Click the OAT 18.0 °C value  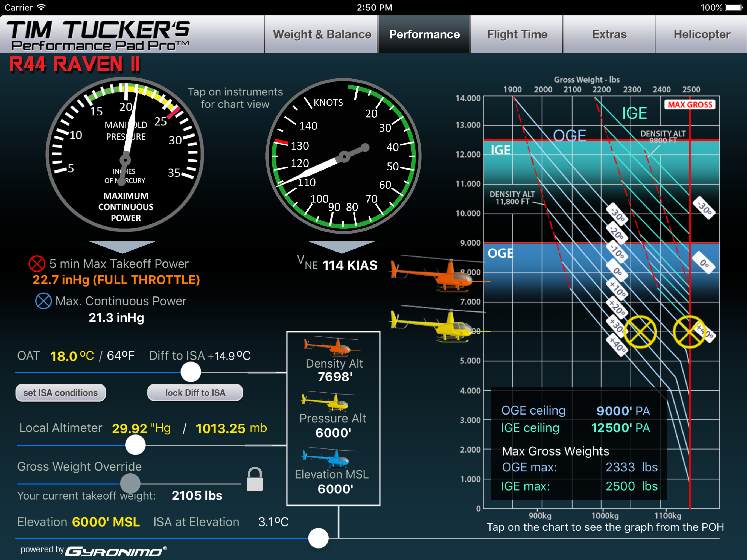pos(72,356)
